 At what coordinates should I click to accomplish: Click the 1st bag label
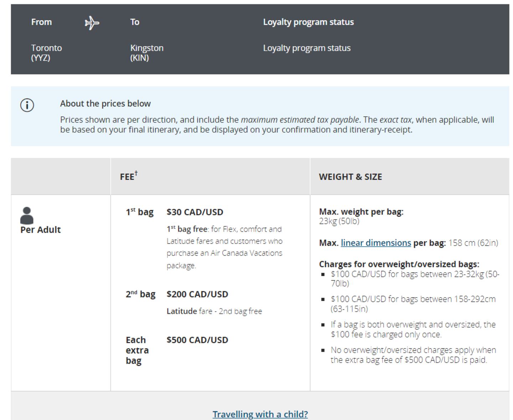(140, 212)
